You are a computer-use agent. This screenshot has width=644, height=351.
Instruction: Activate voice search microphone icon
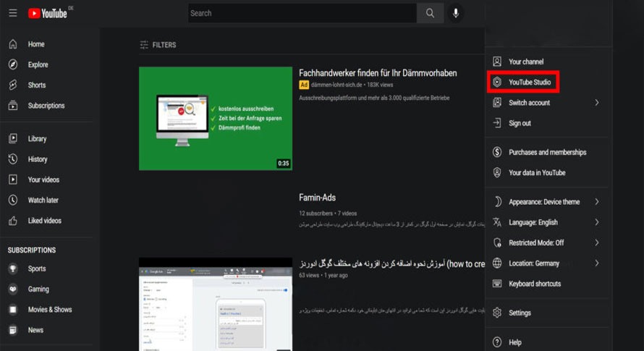(x=456, y=13)
